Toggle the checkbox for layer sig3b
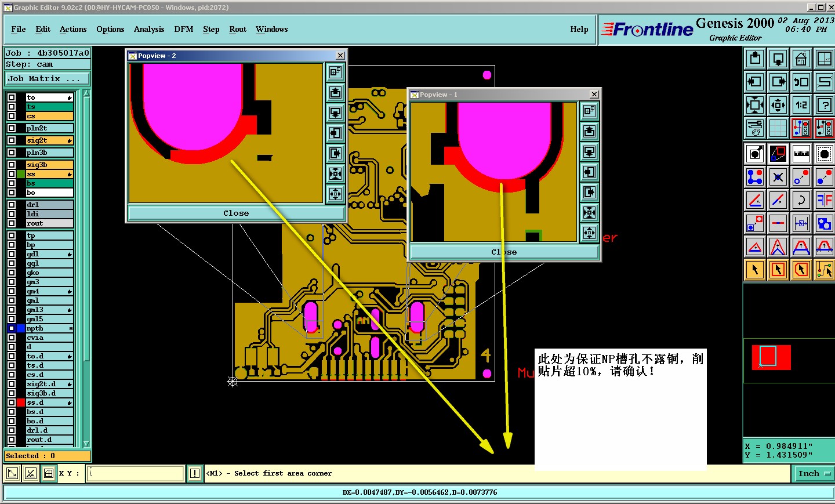835x504 pixels. pos(12,165)
